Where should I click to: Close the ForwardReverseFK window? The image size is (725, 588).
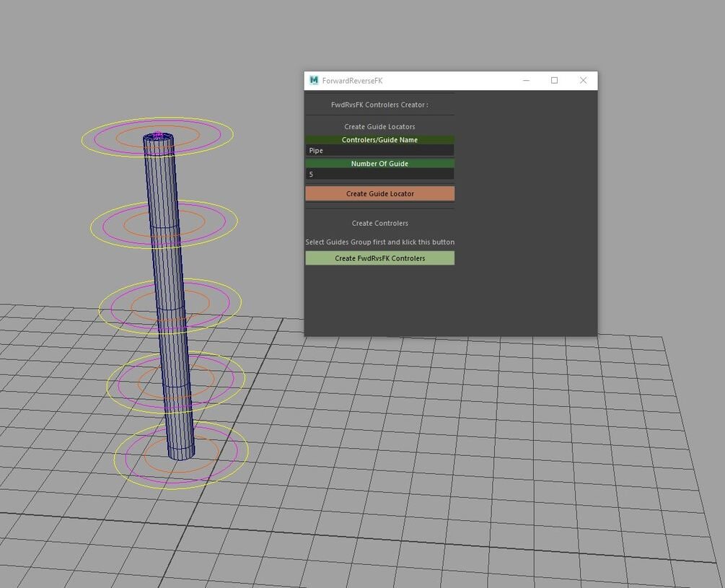[583, 80]
